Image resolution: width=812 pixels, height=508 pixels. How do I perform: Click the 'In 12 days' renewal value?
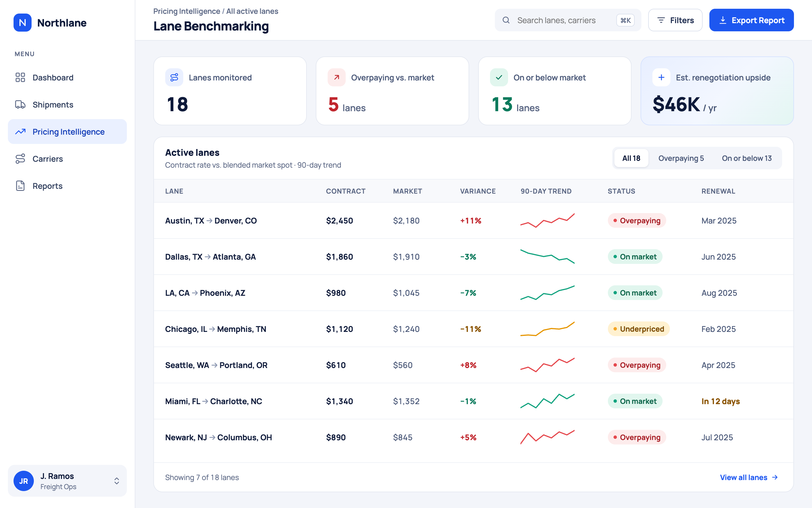[720, 401]
